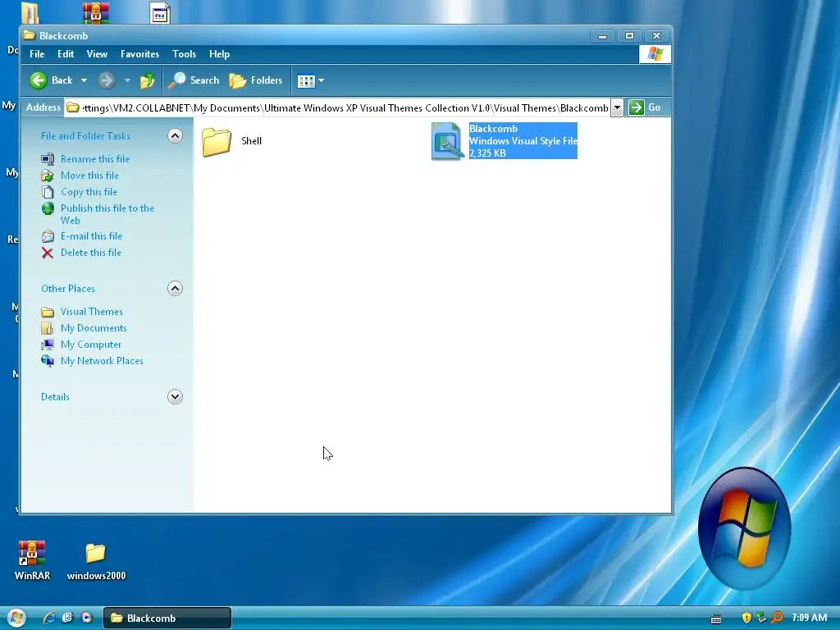Click the Views grid icon

pos(306,81)
